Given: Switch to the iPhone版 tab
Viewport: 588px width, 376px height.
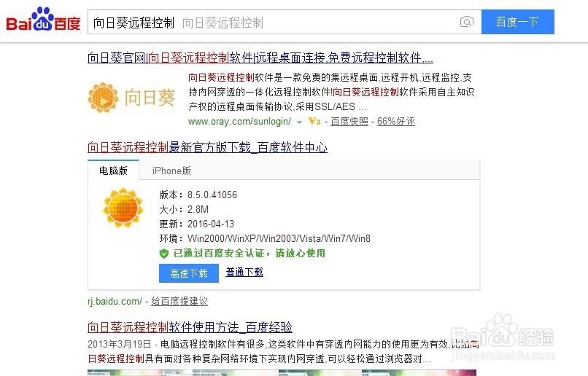Looking at the screenshot, I should point(171,171).
